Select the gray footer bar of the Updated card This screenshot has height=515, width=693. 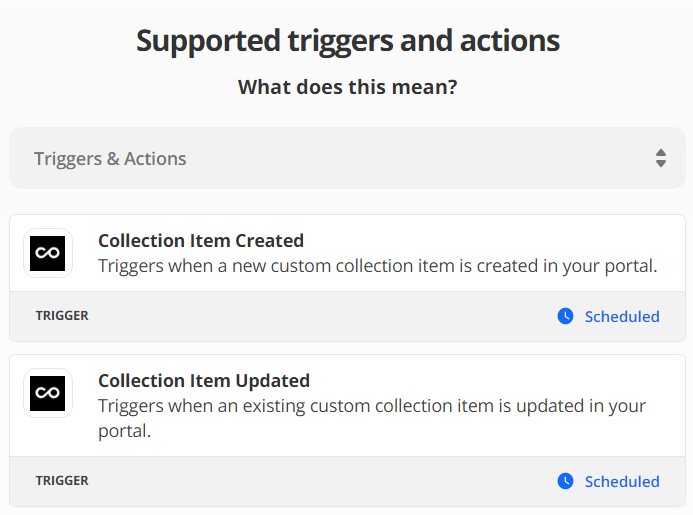[x=300, y=481]
